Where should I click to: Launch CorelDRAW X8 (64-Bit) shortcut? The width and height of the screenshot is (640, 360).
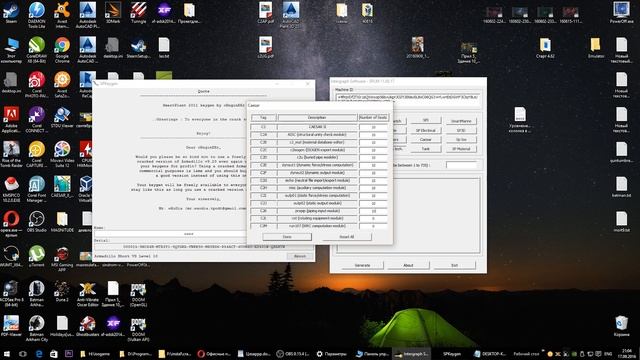pyautogui.click(x=37, y=49)
